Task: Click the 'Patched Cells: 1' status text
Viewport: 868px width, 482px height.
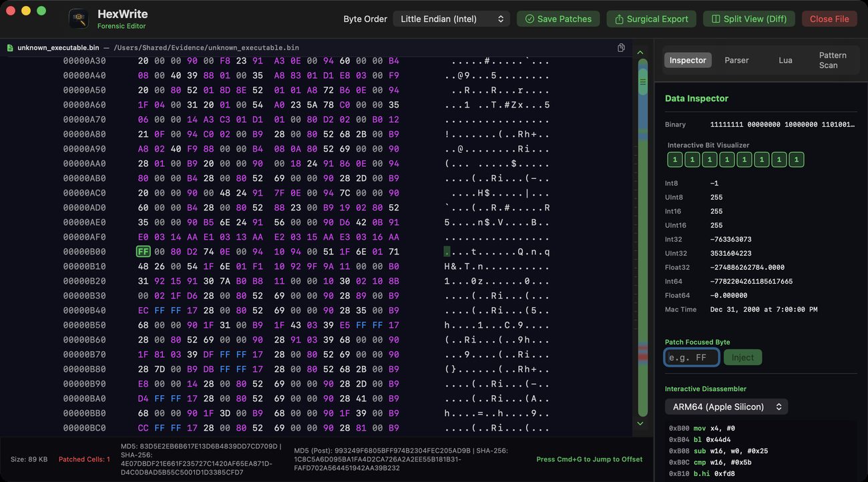Action: 84,459
